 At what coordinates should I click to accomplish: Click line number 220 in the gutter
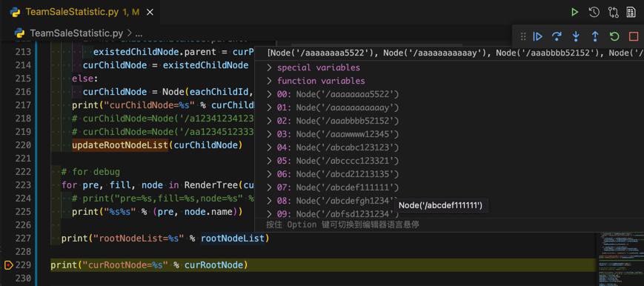coord(22,145)
